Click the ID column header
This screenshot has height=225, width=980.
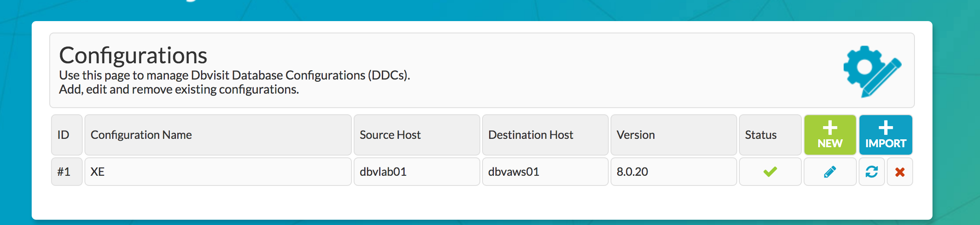(x=67, y=135)
